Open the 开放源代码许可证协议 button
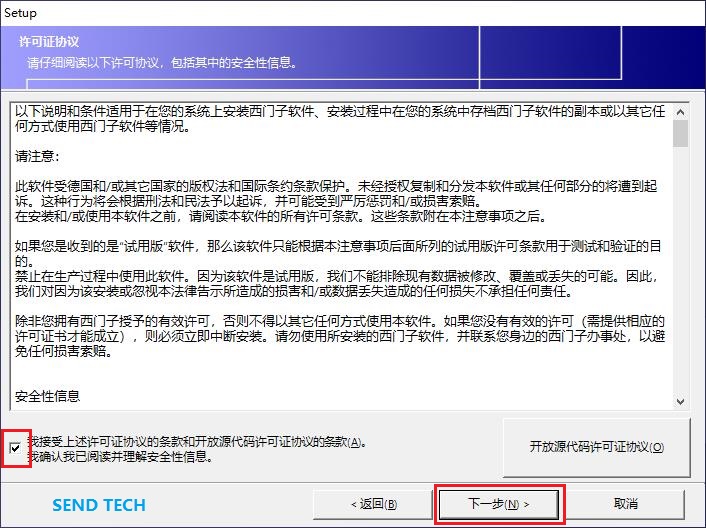 click(x=596, y=447)
